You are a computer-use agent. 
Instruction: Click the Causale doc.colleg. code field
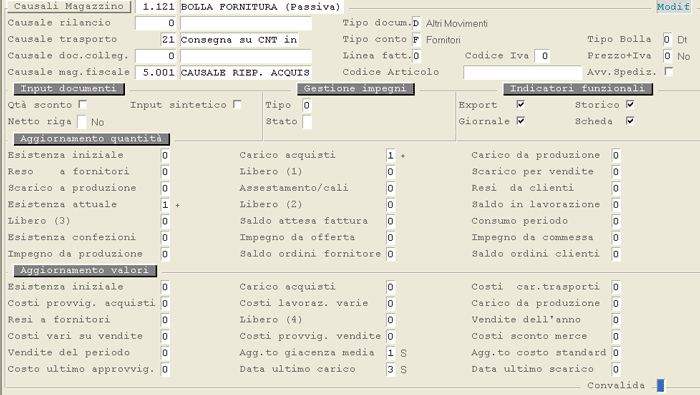pos(156,56)
